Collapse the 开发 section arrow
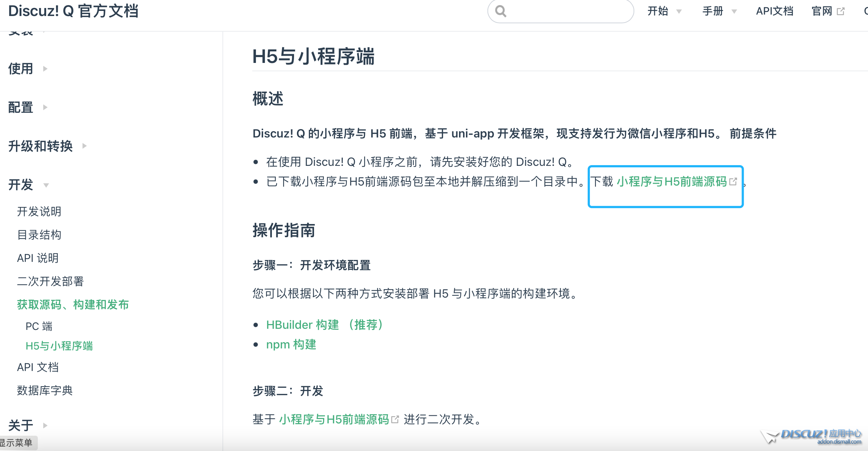 [x=46, y=185]
